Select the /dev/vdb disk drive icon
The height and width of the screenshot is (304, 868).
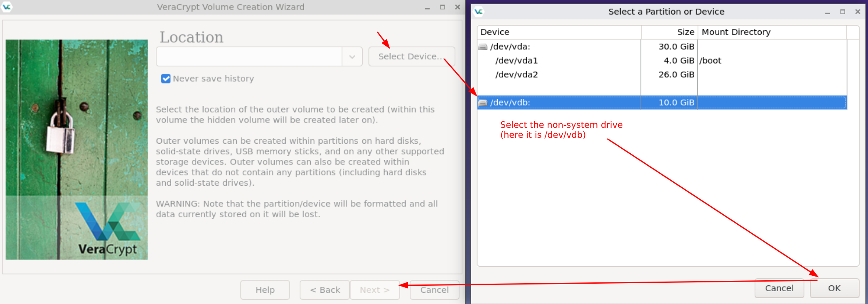[483, 103]
